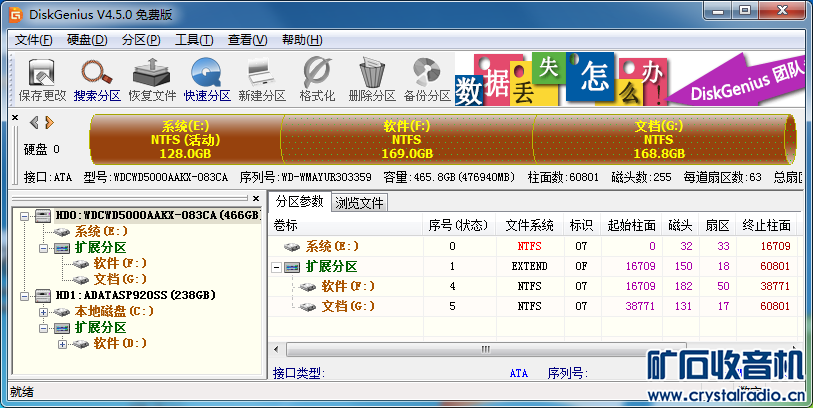The image size is (813, 408).
Task: Click the 扩展分区 icon in the table
Action: point(292,267)
